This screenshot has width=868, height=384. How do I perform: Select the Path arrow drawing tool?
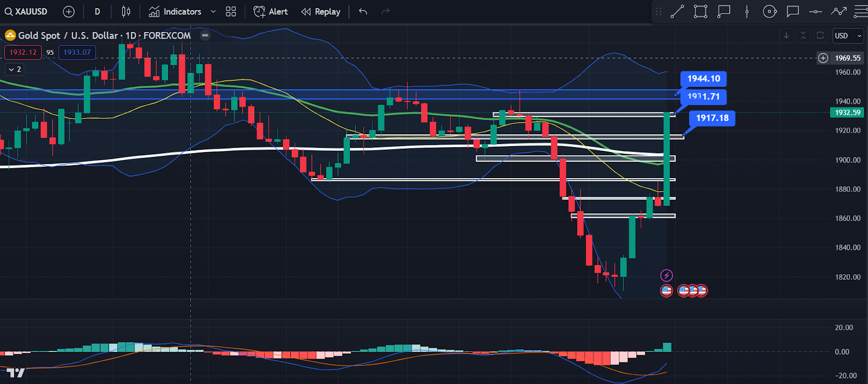pyautogui.click(x=839, y=11)
